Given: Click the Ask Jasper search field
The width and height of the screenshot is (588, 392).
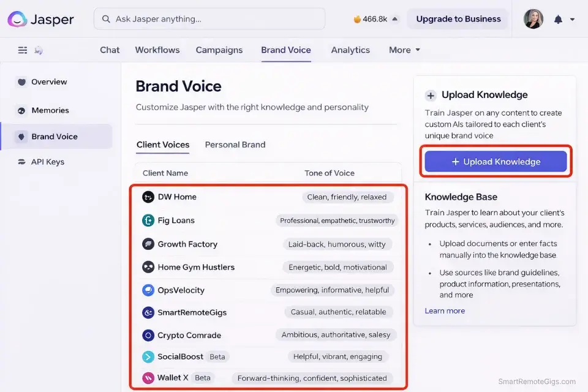Looking at the screenshot, I should coord(209,19).
